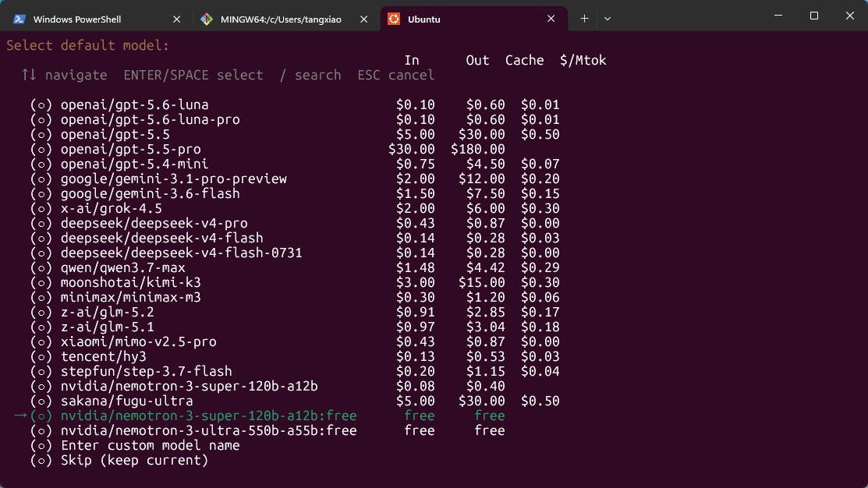This screenshot has height=488, width=868.
Task: Close the Windows PowerShell tab
Action: pyautogui.click(x=176, y=19)
